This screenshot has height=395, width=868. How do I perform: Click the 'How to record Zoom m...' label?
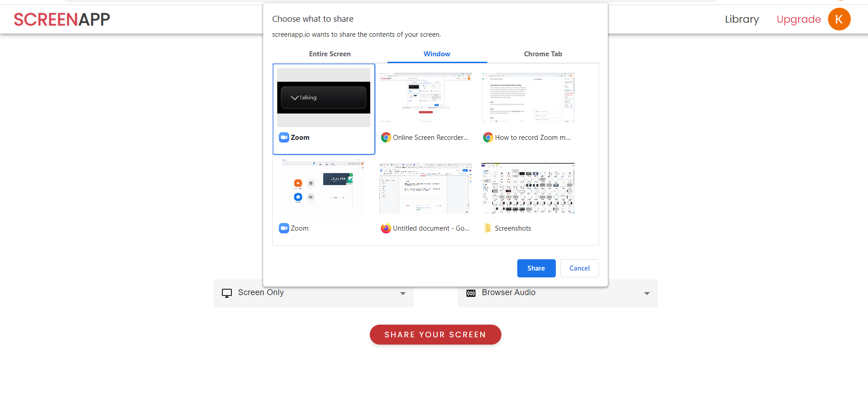[x=533, y=138]
